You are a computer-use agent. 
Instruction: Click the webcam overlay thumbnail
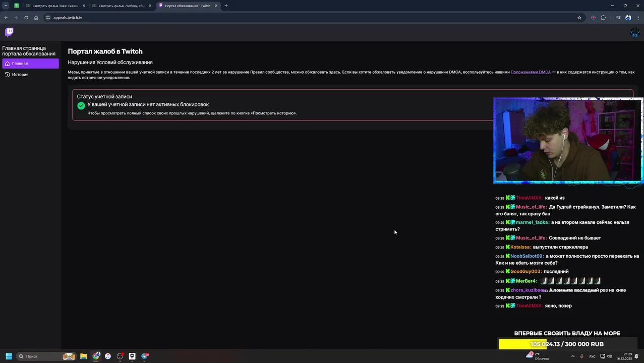[x=568, y=141]
